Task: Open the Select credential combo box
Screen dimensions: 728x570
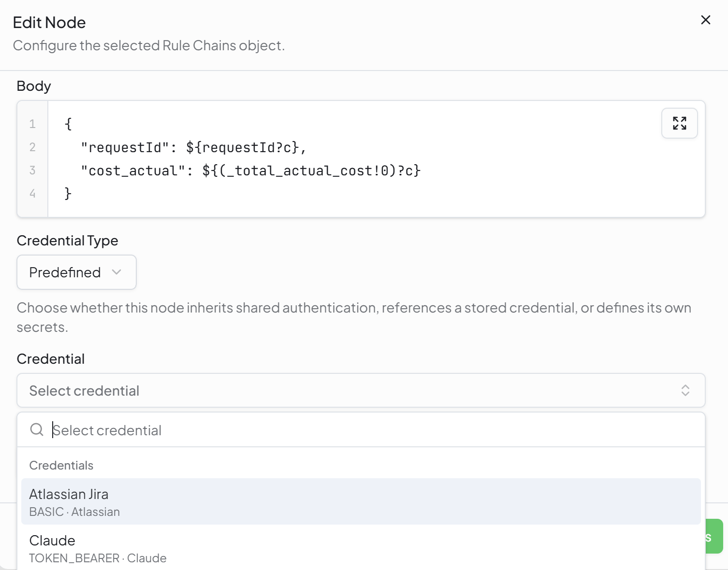Action: (x=361, y=390)
